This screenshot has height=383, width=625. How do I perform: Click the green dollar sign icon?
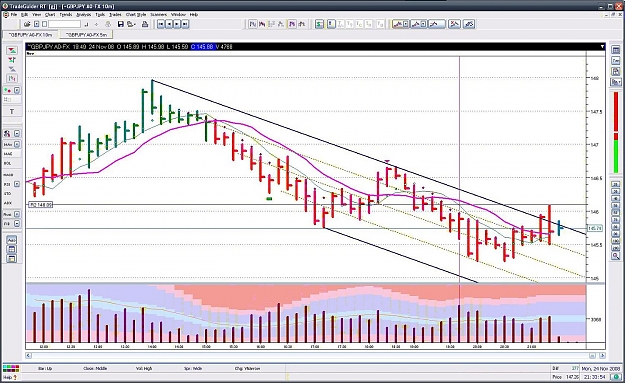(x=319, y=24)
